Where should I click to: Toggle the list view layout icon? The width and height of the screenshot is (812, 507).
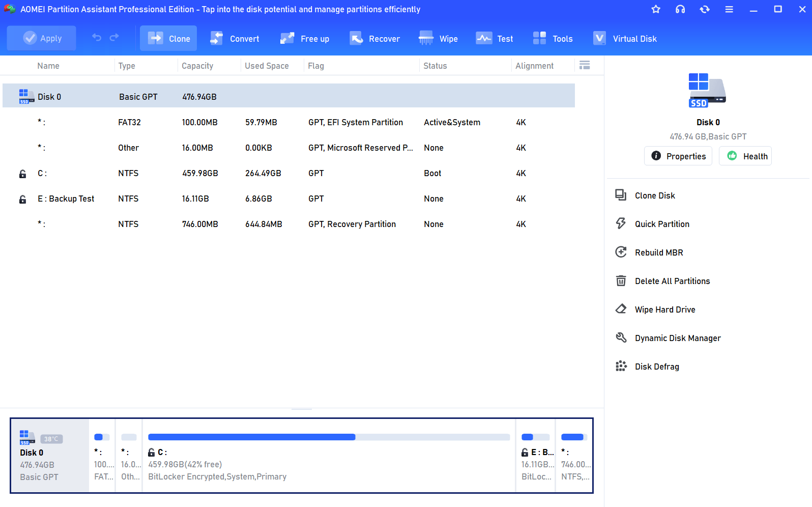tap(585, 65)
